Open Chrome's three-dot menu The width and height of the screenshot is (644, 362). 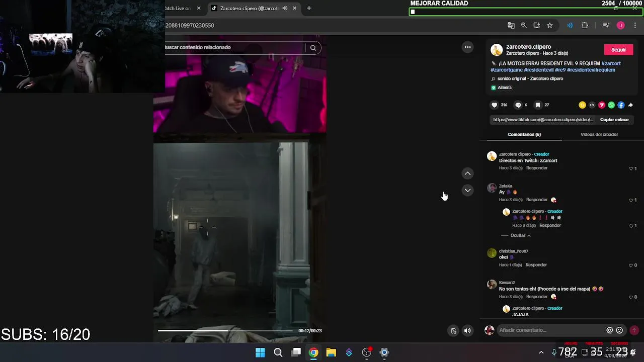635,25
